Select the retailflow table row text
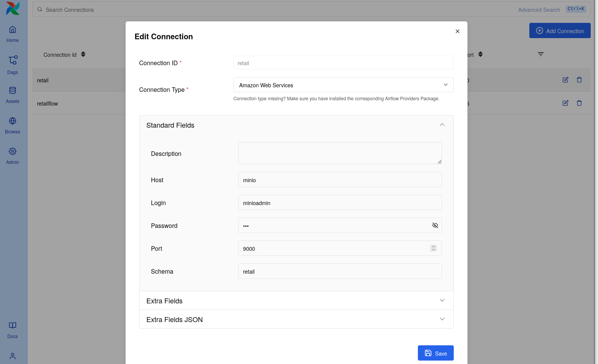The height and width of the screenshot is (364, 598). (x=47, y=104)
